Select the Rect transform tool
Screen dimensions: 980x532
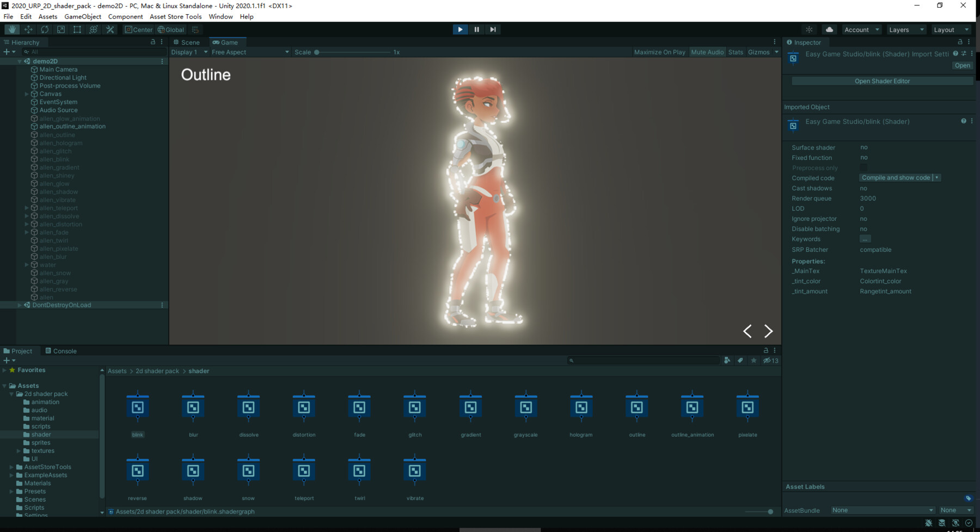(77, 29)
